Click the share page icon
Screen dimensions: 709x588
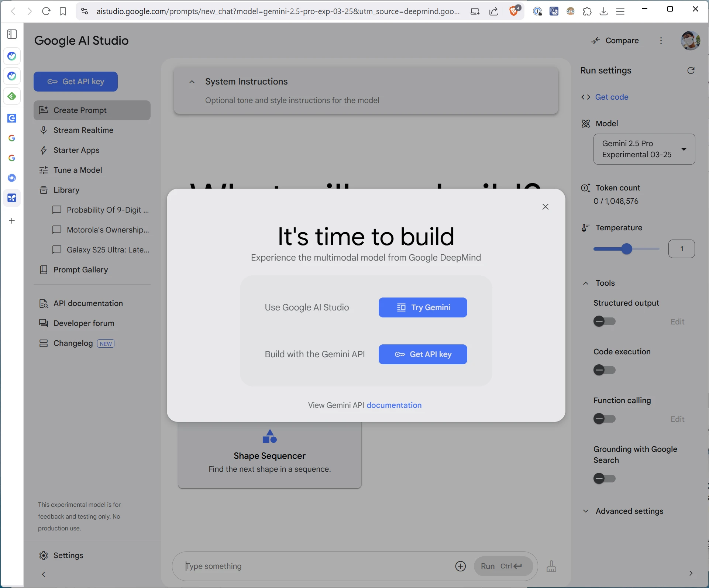(x=493, y=11)
